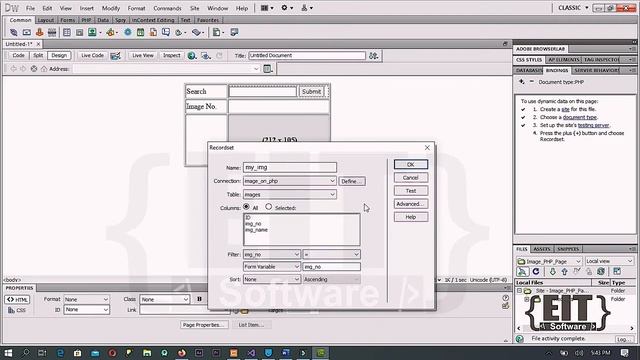640x360 pixels.
Task: Click OK in the Recordset dialog
Action: point(411,164)
